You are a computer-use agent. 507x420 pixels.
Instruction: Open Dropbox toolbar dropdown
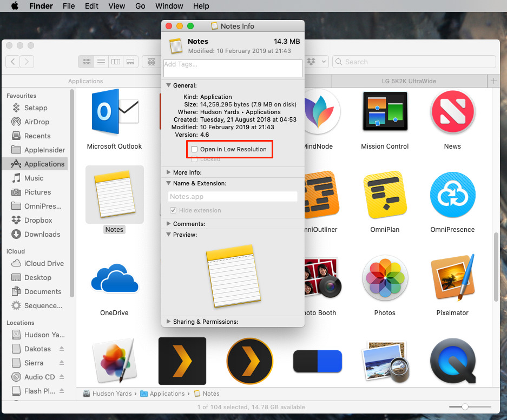[x=317, y=62]
